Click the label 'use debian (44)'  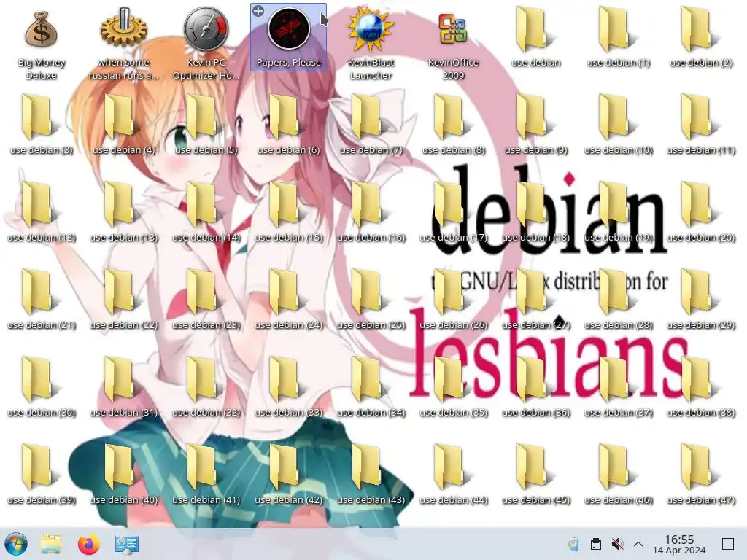[x=453, y=500]
